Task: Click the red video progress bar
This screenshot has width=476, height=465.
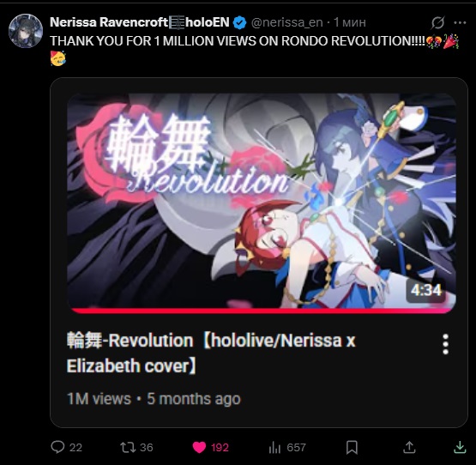Action: [x=262, y=311]
